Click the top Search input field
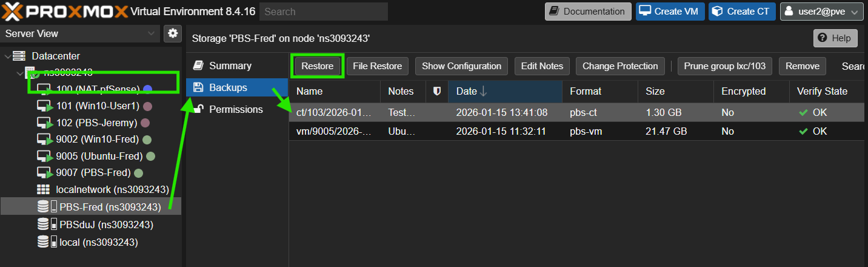868x267 pixels. point(324,12)
